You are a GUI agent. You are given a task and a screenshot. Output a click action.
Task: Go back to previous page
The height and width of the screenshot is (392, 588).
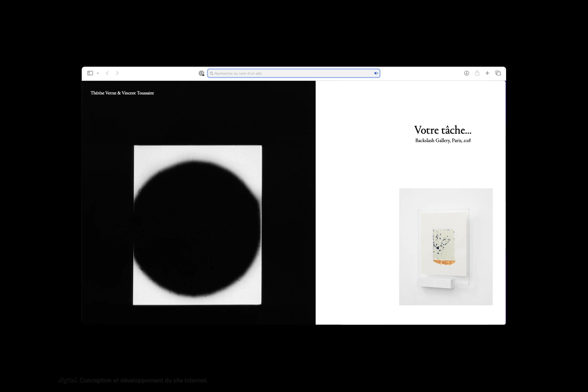point(107,73)
